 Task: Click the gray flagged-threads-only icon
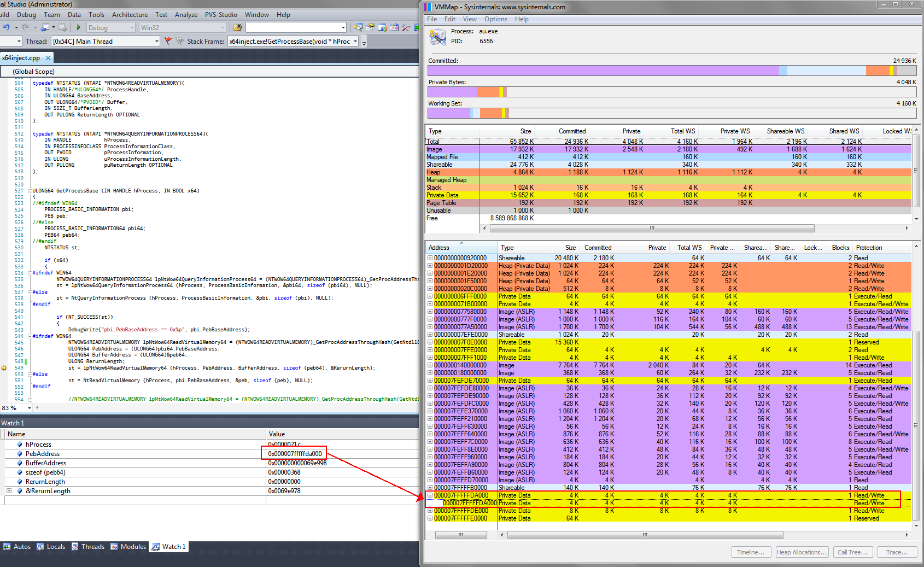pos(179,41)
